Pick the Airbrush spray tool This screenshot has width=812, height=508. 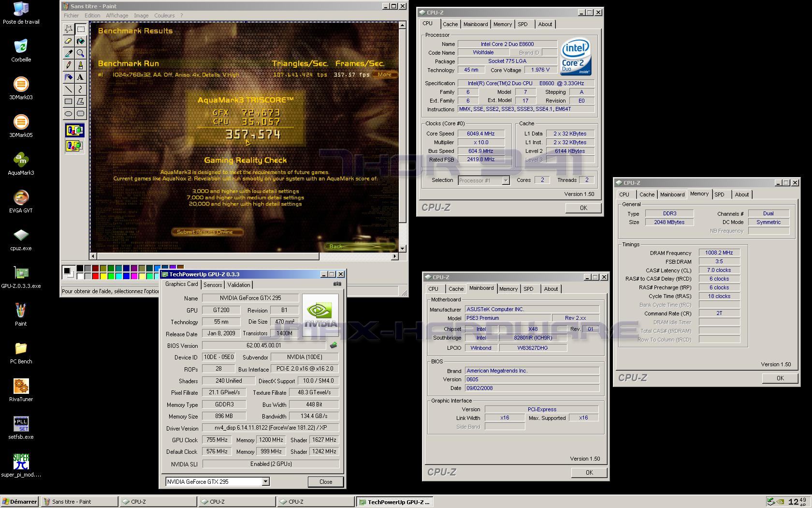coord(69,77)
